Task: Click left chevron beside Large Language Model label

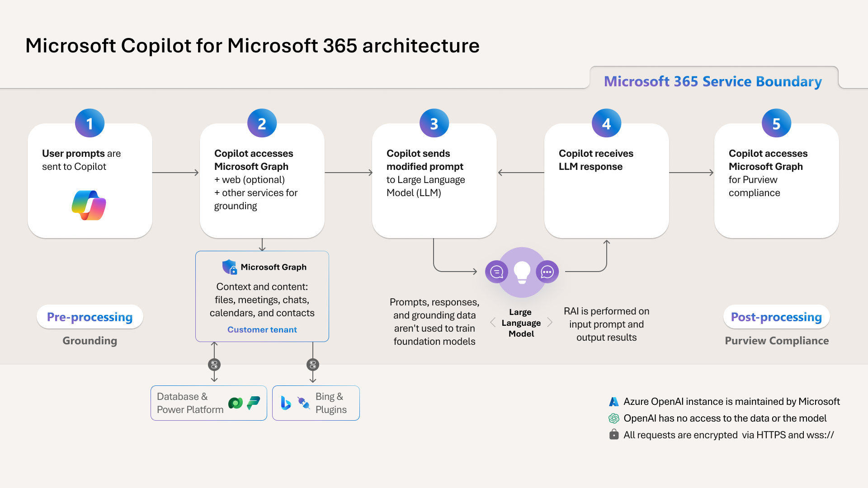Action: (x=493, y=322)
